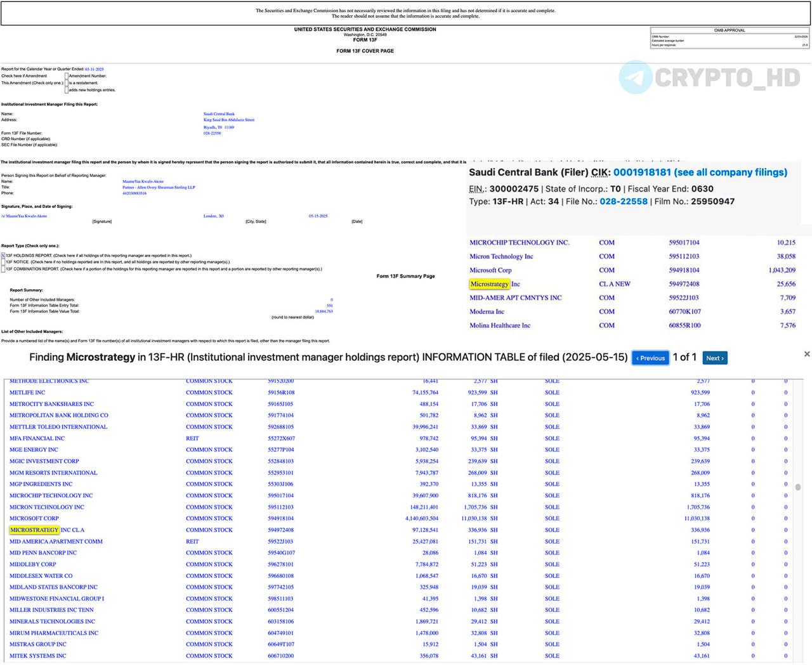Image resolution: width=812 pixels, height=671 pixels.
Task: Click METROCITY BANKSHARES INC entry
Action: (51, 404)
